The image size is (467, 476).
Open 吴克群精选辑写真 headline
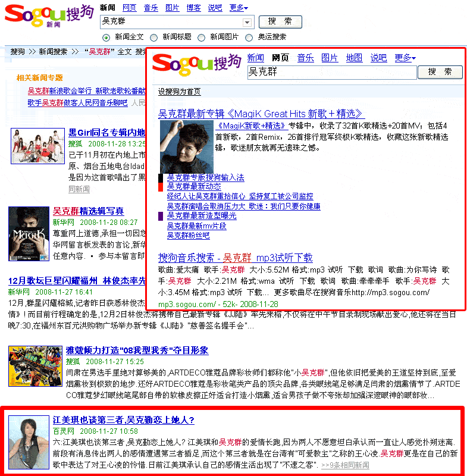[x=88, y=211]
